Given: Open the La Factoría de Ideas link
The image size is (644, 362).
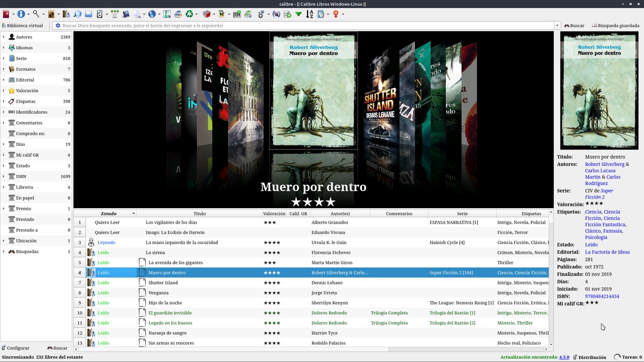Looking at the screenshot, I should pyautogui.click(x=607, y=252).
